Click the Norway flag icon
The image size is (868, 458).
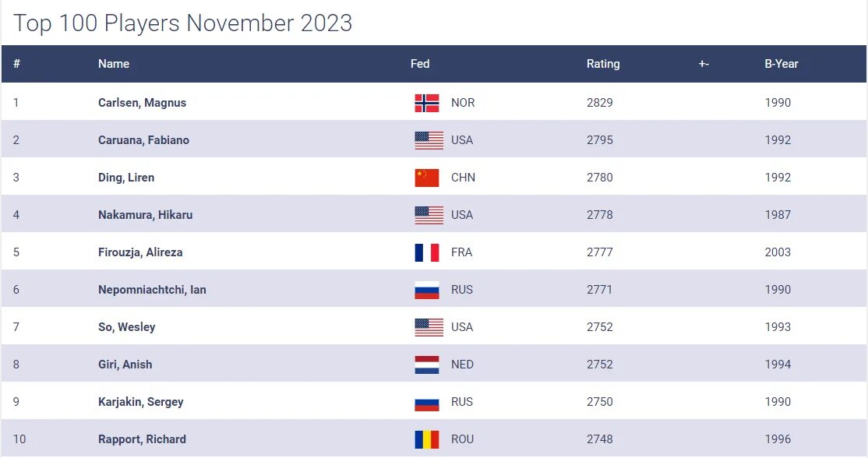click(x=427, y=103)
